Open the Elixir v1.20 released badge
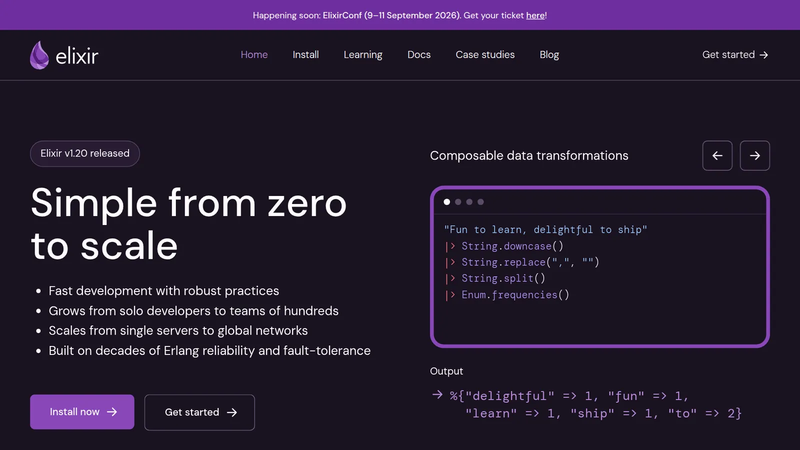The image size is (800, 450). (x=85, y=154)
